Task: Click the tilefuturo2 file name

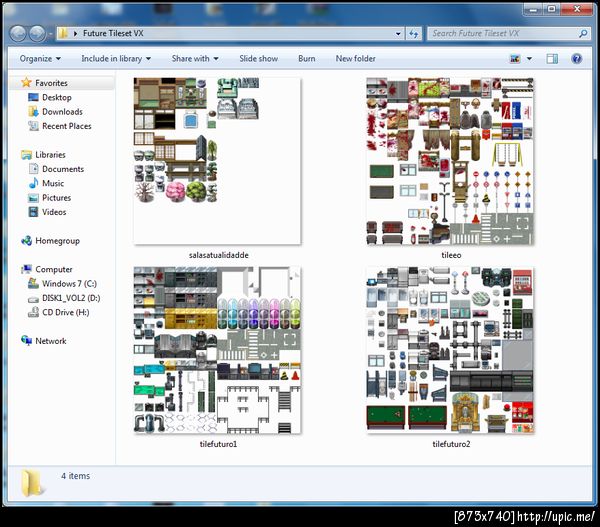Action: (x=451, y=444)
